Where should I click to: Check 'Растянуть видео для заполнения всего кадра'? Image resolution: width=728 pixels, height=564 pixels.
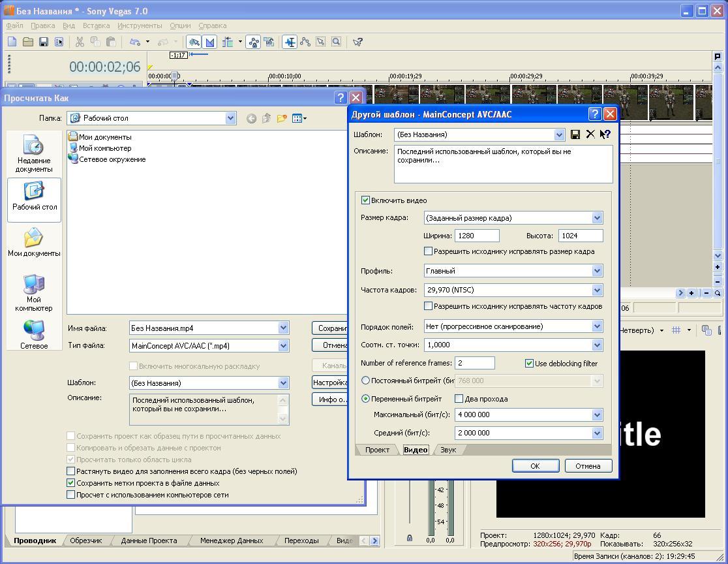click(x=70, y=471)
